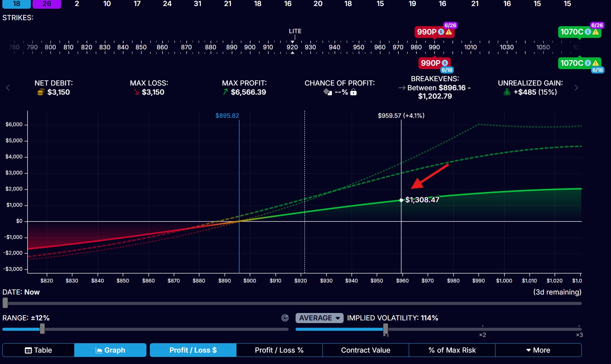Switch to Graph view
Viewport: 611px width, 364px height.
pos(110,350)
